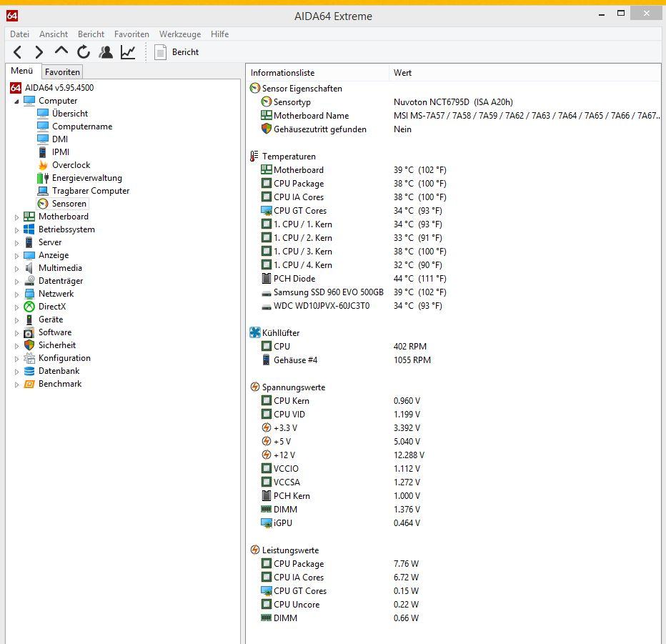Expand the Benchmark tree node

[16, 385]
